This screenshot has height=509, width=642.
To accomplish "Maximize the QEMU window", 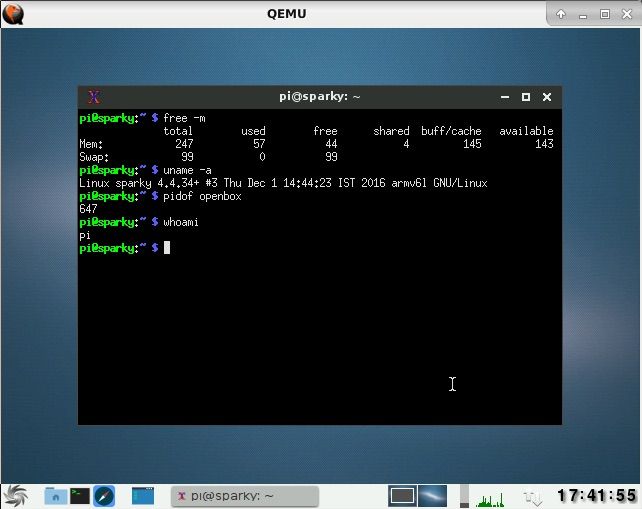I will click(605, 14).
